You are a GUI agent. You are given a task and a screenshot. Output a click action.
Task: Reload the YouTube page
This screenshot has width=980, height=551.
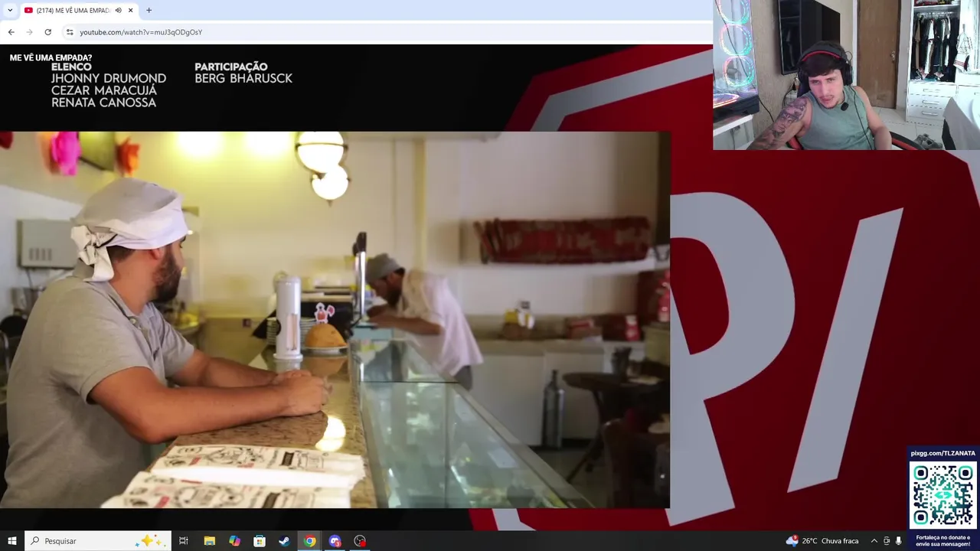[47, 32]
